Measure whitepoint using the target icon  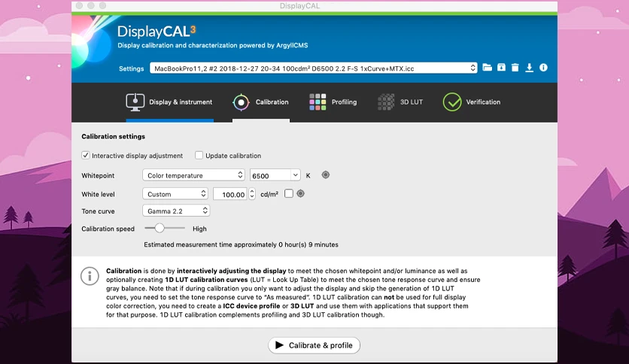click(326, 174)
